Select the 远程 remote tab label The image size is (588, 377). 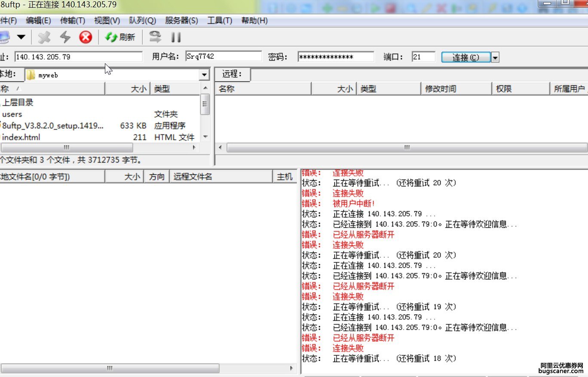point(232,74)
